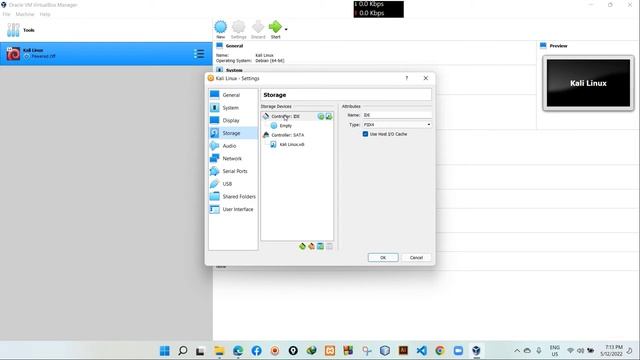The image size is (640, 360).
Task: Open the controller Type dropdown
Action: (397, 124)
